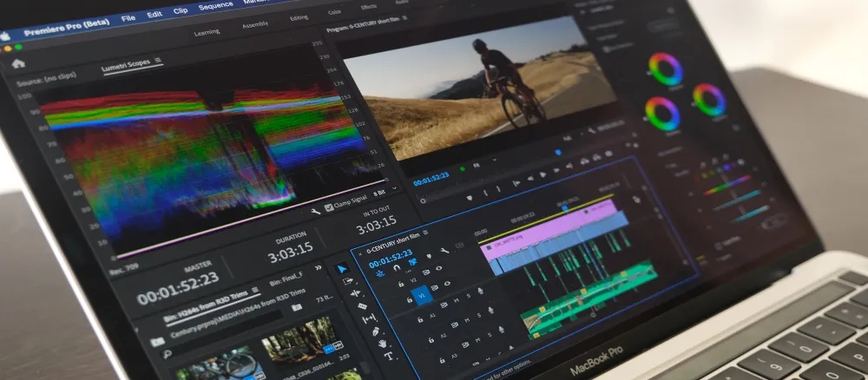
Task: Toggle the Clamp Signal checkbox
Action: (x=329, y=207)
